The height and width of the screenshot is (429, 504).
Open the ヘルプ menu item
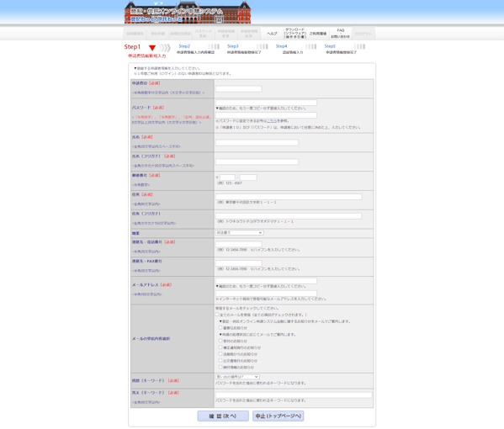pyautogui.click(x=272, y=34)
